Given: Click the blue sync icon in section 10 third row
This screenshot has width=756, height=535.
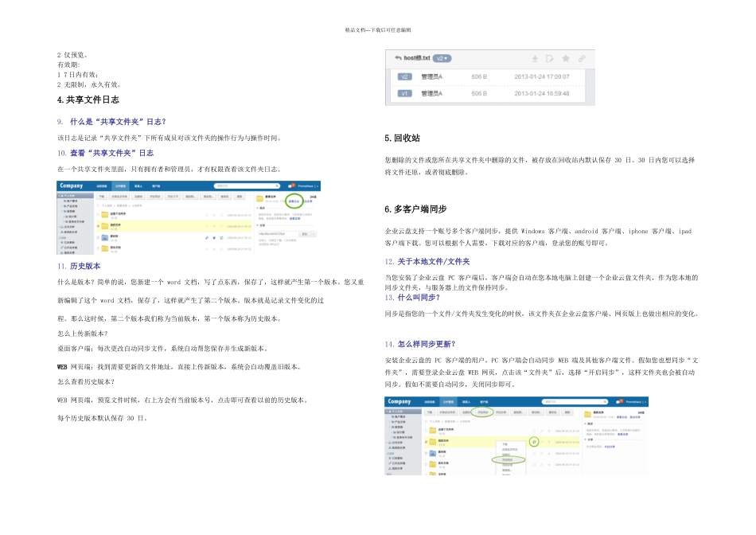Looking at the screenshot, I should pos(221,238).
